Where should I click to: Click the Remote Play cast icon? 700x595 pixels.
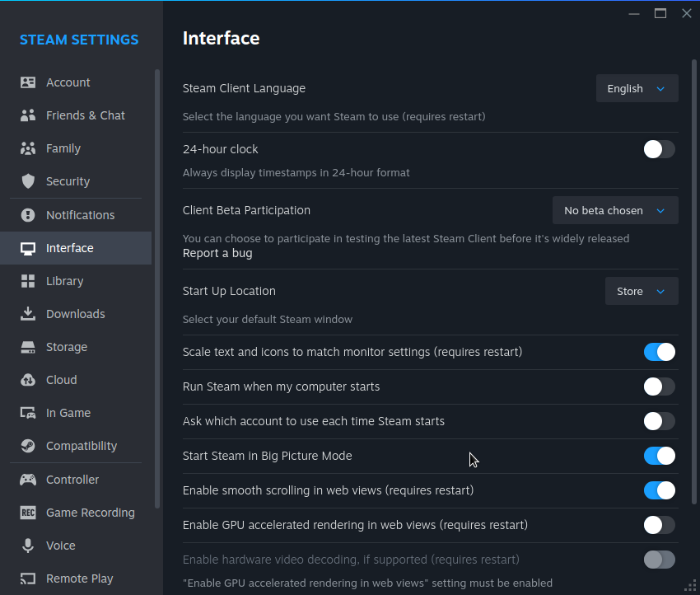28,579
